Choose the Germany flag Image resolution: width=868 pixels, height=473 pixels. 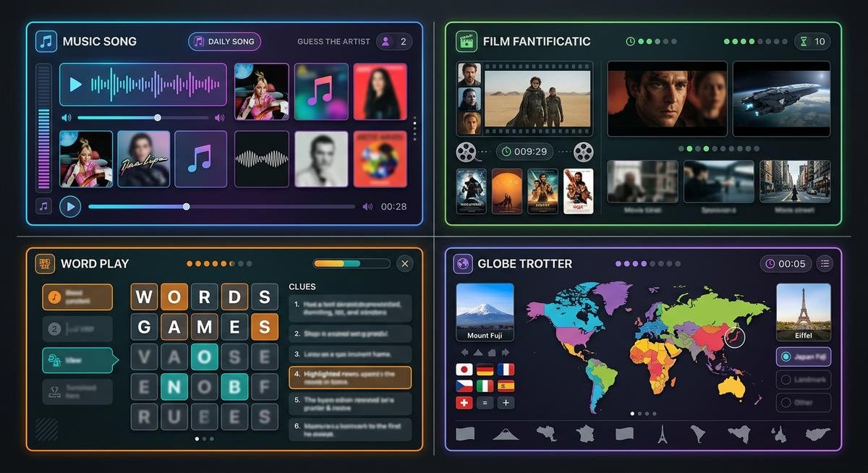[x=485, y=370]
